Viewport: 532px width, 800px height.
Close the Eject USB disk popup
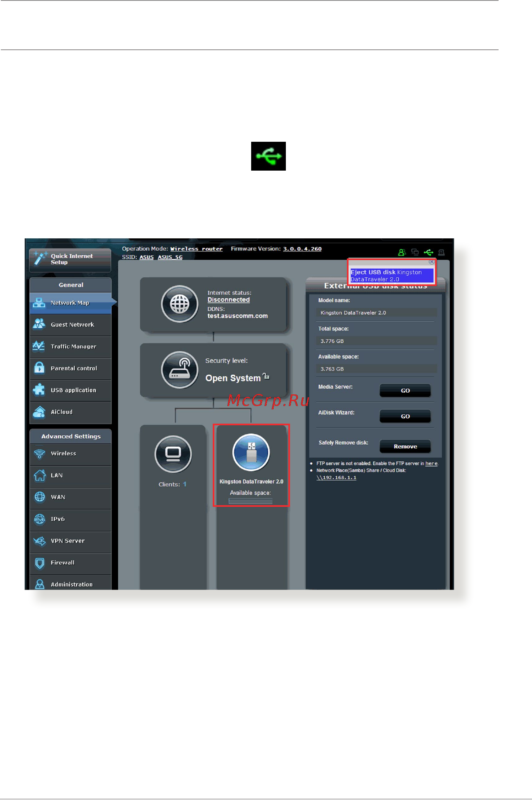pyautogui.click(x=432, y=262)
